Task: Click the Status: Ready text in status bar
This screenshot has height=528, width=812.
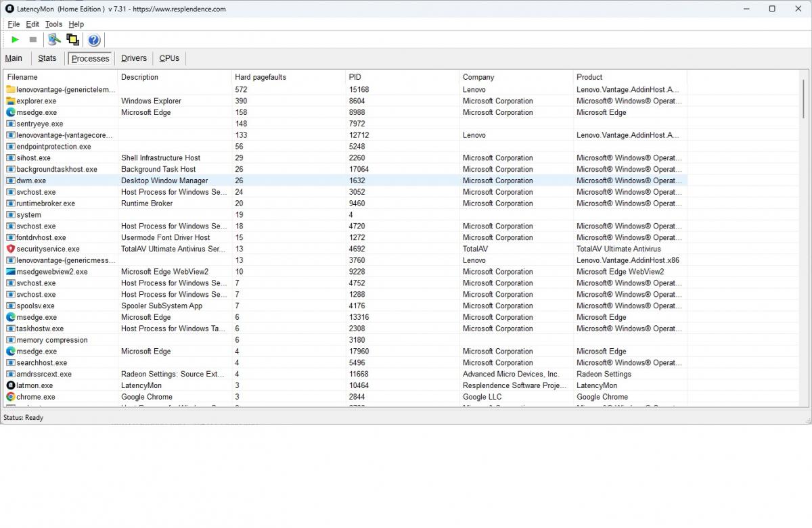Action: 24,418
